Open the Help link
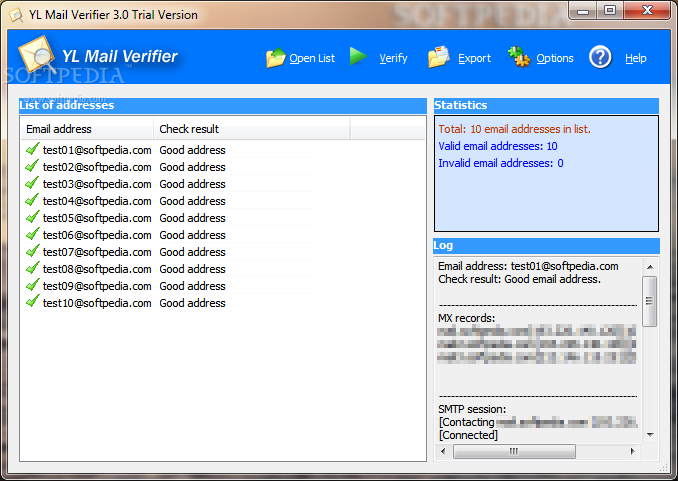678x481 pixels. [x=636, y=58]
